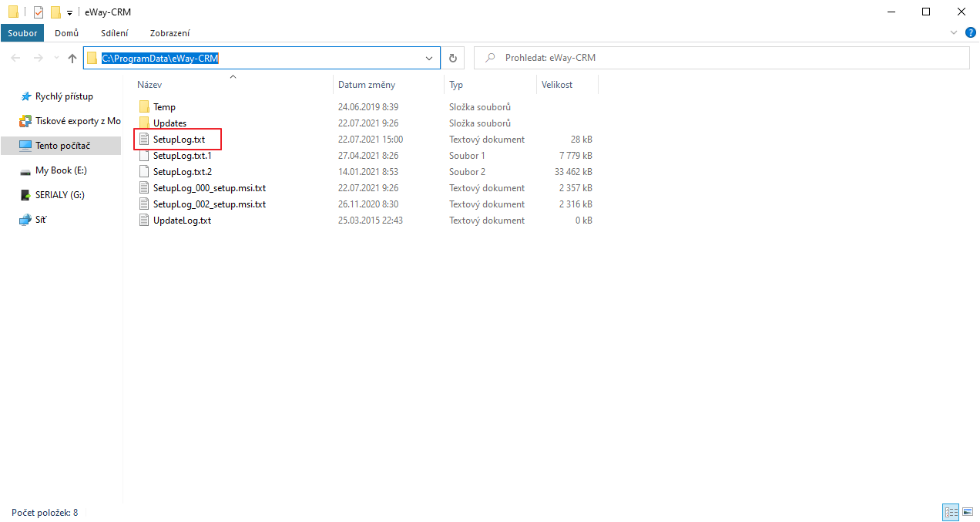Viewport: 980px width, 522px height.
Task: Click the Tiskové exporty colored icon
Action: point(25,121)
